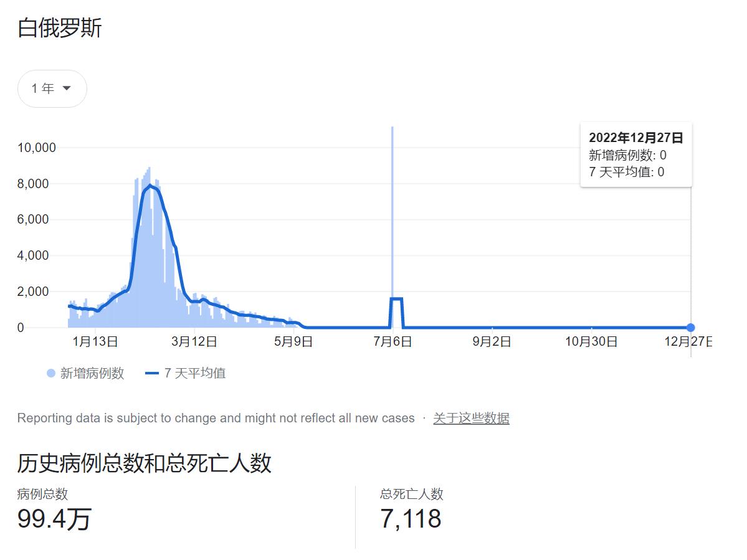The image size is (747, 560).
Task: Click the 总死亡人数 7,118 figure
Action: [411, 518]
